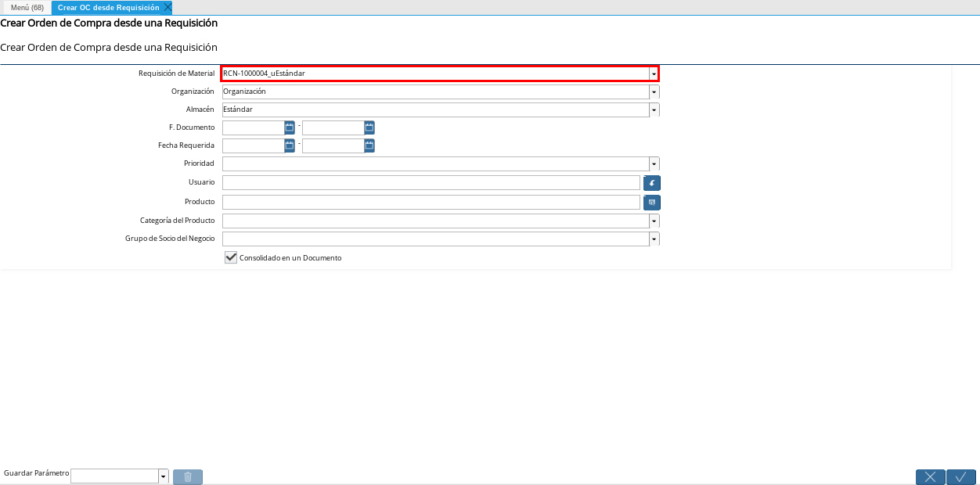
Task: Click the Fecha Requerida end date field
Action: point(333,145)
